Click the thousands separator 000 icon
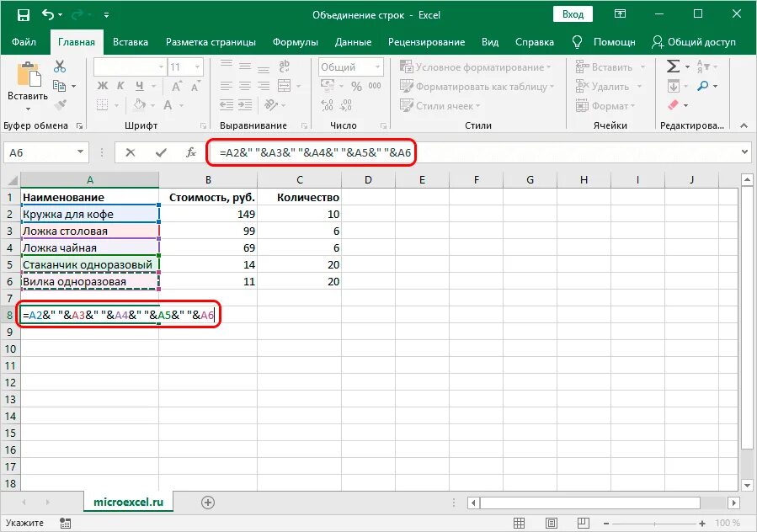Viewport: 757px width, 532px height. [375, 86]
